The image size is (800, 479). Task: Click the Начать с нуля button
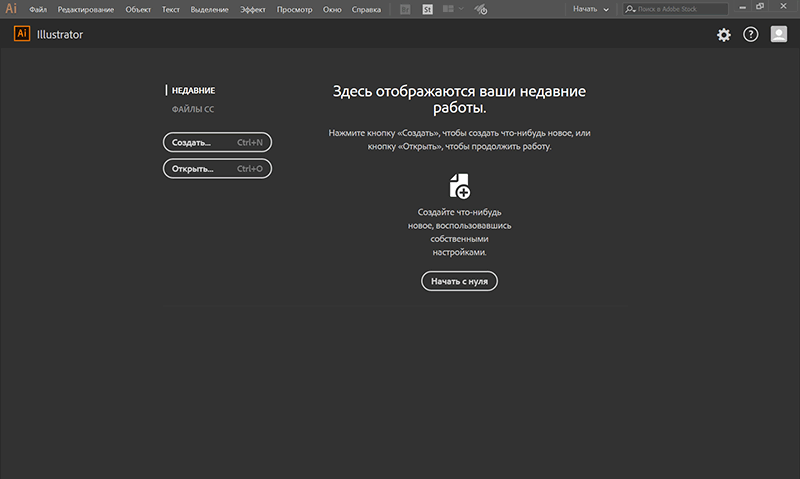[x=459, y=281]
